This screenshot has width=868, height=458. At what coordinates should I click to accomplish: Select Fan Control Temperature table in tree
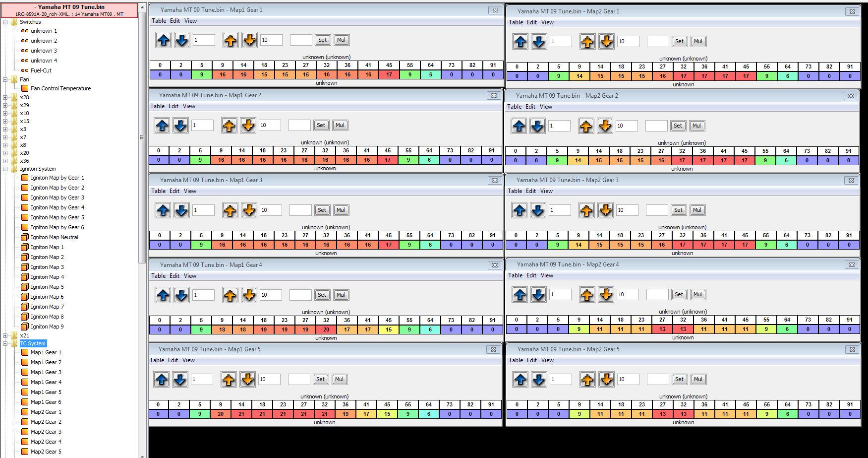[60, 88]
